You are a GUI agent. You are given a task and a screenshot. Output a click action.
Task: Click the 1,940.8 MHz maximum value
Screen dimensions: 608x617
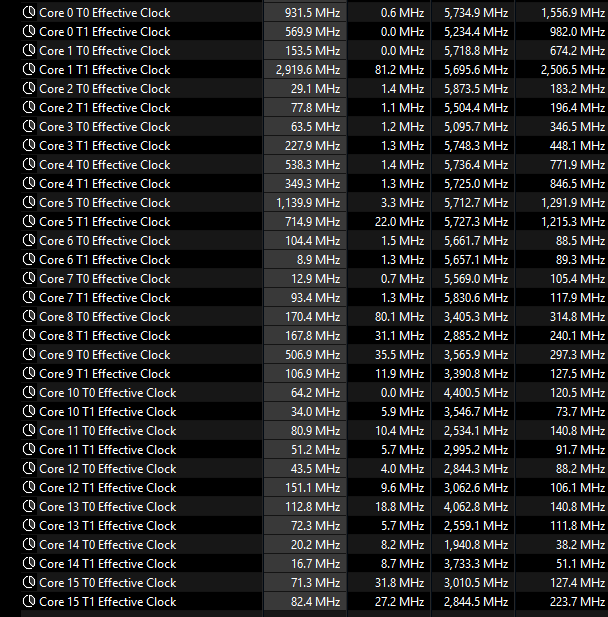(x=476, y=545)
